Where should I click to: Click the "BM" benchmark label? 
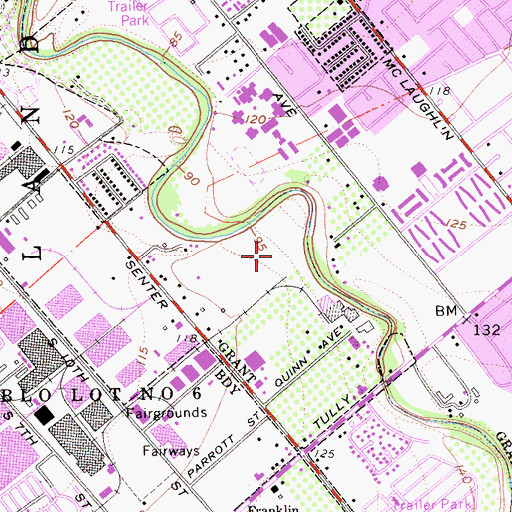pyautogui.click(x=446, y=311)
